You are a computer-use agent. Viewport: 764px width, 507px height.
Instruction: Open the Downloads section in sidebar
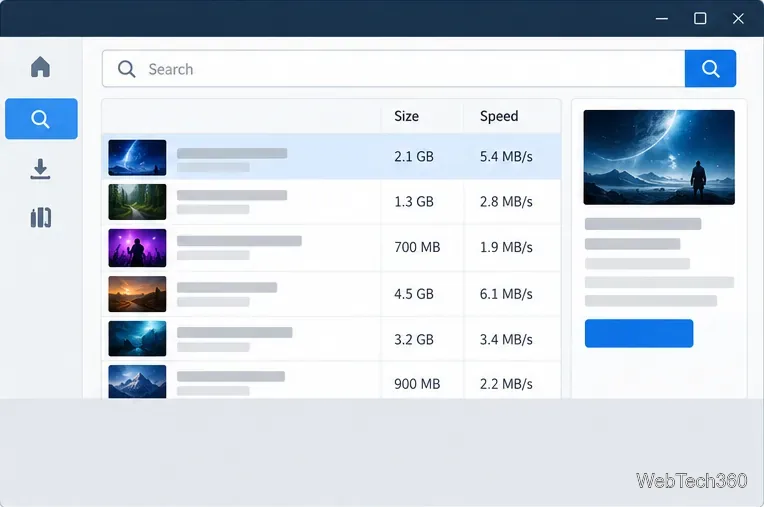point(40,169)
